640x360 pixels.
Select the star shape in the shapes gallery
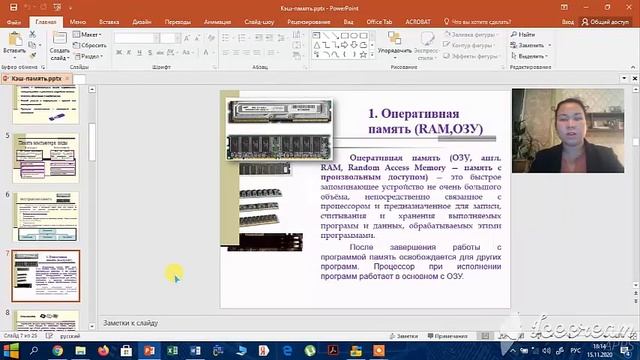tap(363, 55)
